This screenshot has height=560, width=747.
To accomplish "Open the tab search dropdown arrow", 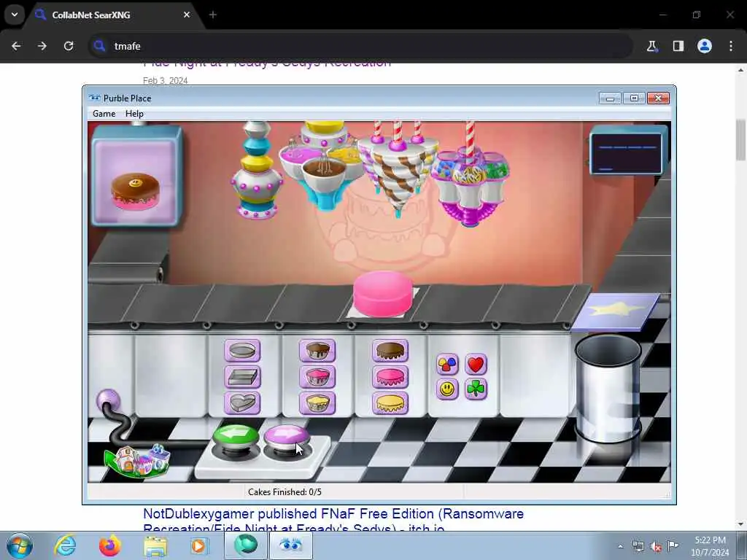I will pyautogui.click(x=15, y=15).
